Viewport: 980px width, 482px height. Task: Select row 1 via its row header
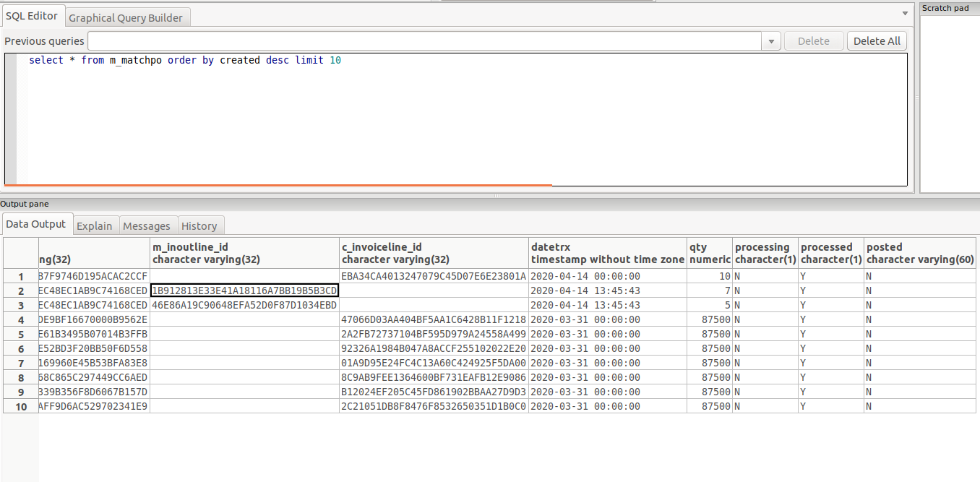click(x=21, y=276)
